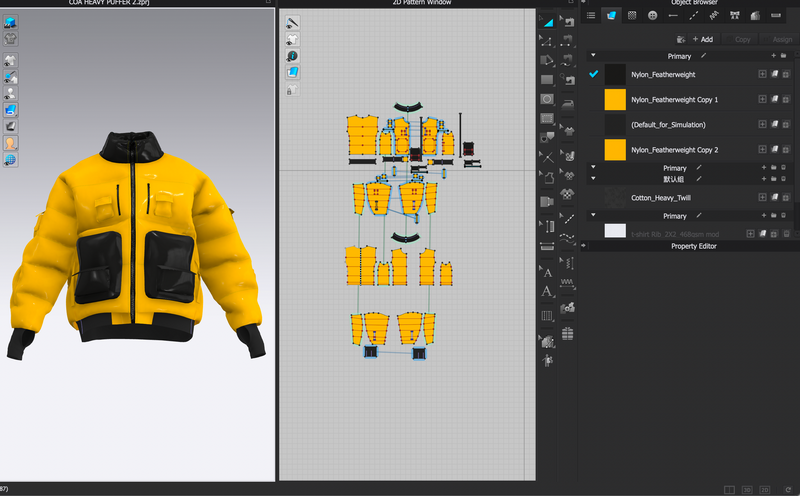Screen dimensions: 800x496
Task: Open Button tab in Object Browser
Action: point(652,15)
